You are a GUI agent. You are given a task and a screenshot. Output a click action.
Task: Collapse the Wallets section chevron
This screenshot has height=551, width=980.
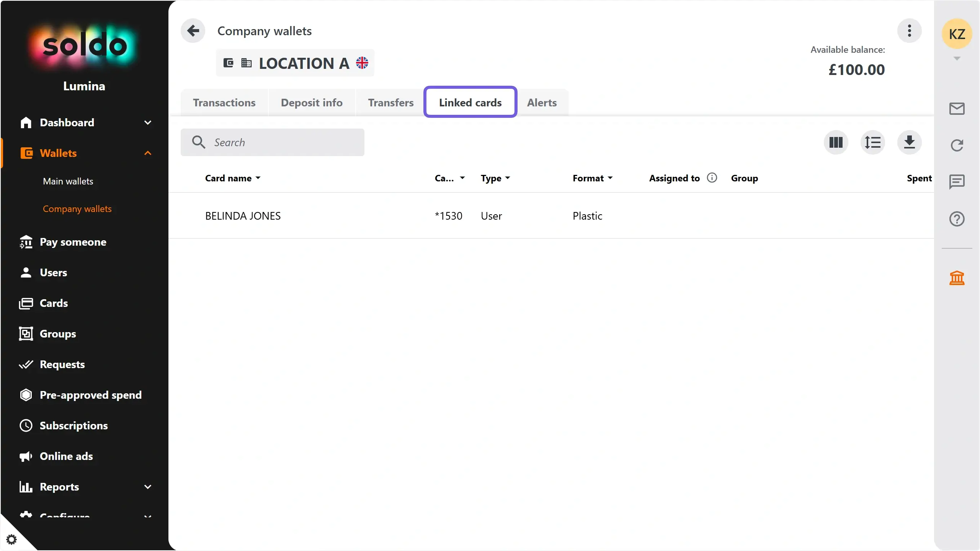[x=148, y=153]
